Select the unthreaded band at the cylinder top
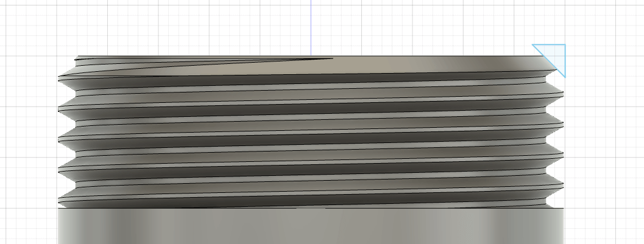This screenshot has width=644, height=244. point(411,64)
